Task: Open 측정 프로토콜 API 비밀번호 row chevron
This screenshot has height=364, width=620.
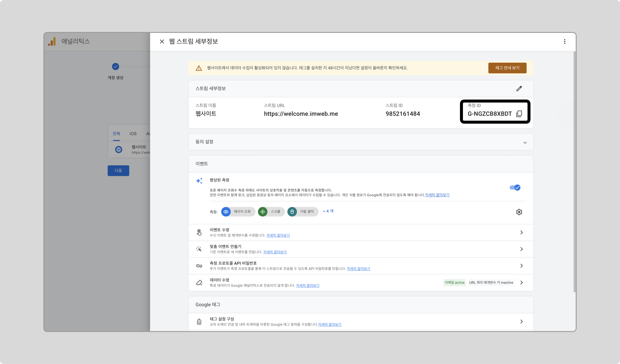Action: [x=521, y=266]
